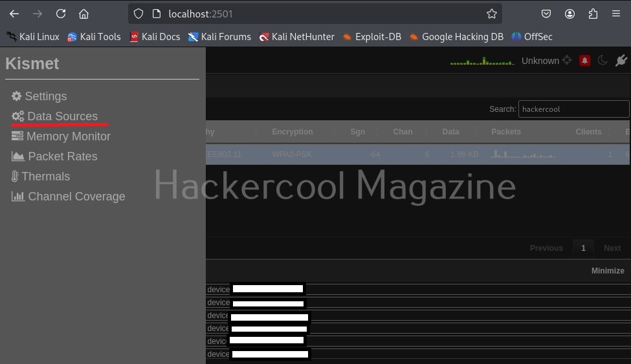Image resolution: width=631 pixels, height=364 pixels.
Task: Open Channel Coverage in sidebar
Action: tap(69, 197)
